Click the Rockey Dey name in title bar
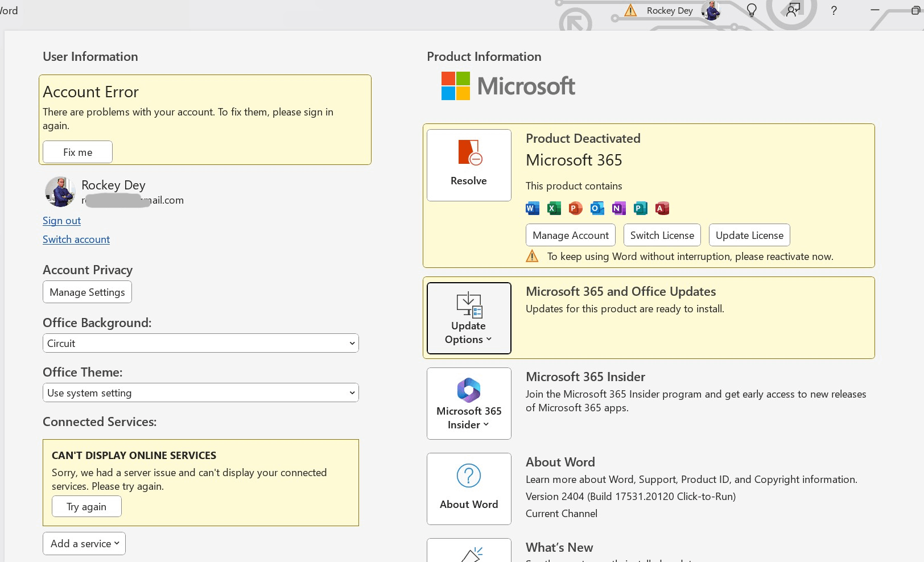This screenshot has height=562, width=924. 670,10
